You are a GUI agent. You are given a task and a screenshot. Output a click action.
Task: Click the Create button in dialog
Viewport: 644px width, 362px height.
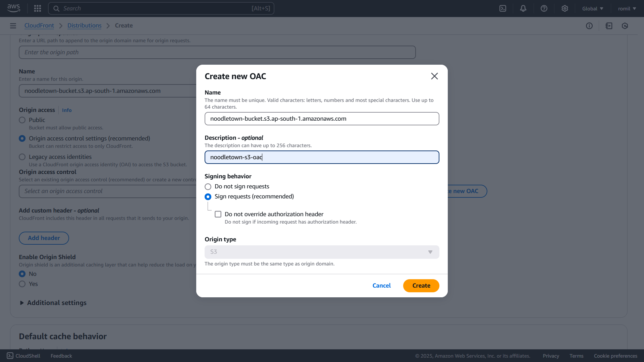(x=421, y=286)
